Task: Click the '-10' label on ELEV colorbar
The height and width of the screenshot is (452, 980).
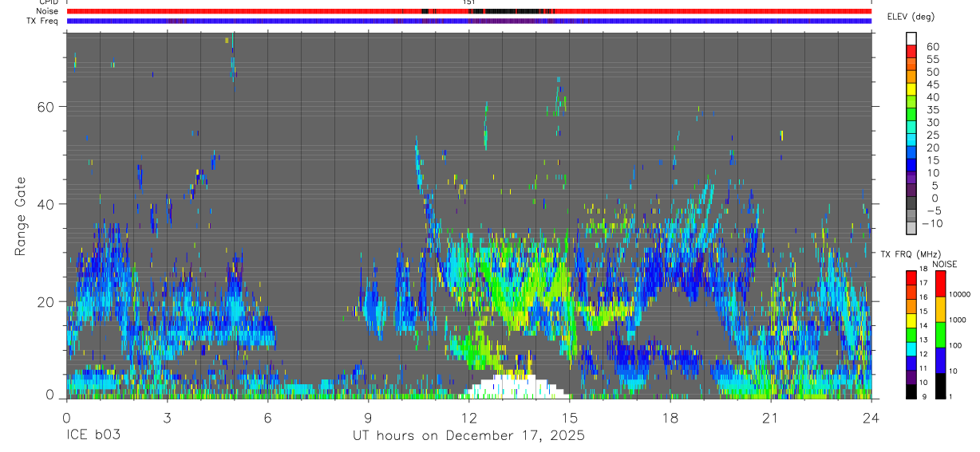Action: click(x=931, y=223)
